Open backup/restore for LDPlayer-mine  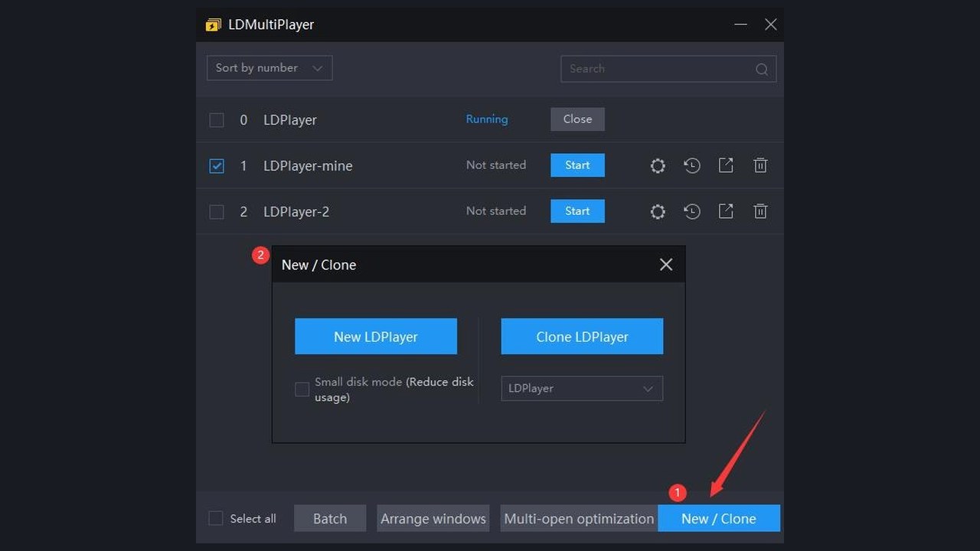click(x=692, y=165)
